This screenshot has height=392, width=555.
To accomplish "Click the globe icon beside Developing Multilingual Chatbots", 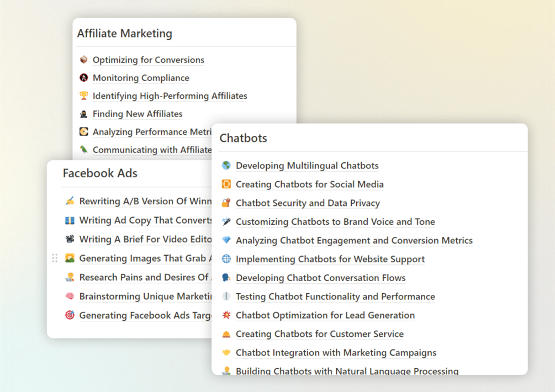I will (226, 165).
